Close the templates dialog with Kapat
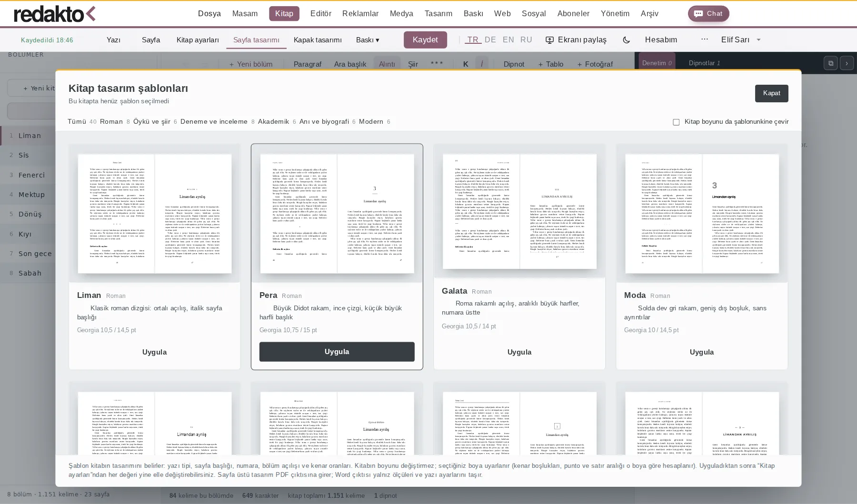This screenshot has height=504, width=857. tap(772, 93)
